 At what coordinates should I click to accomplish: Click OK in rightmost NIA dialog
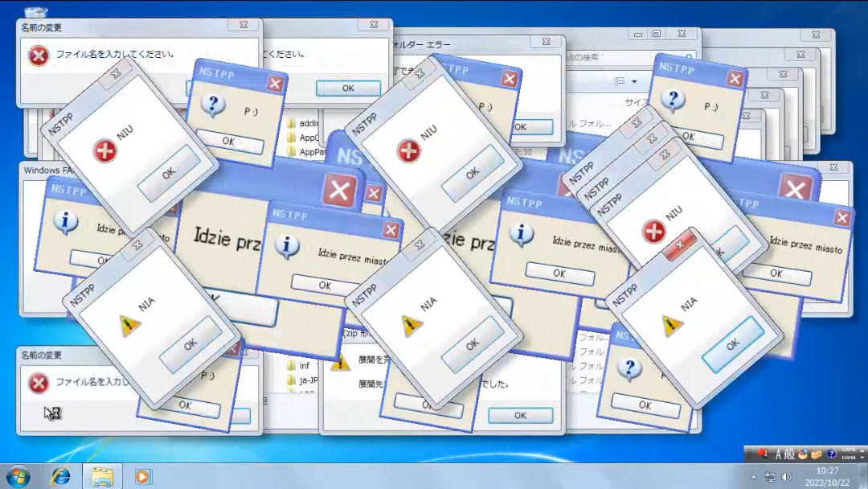pyautogui.click(x=733, y=344)
